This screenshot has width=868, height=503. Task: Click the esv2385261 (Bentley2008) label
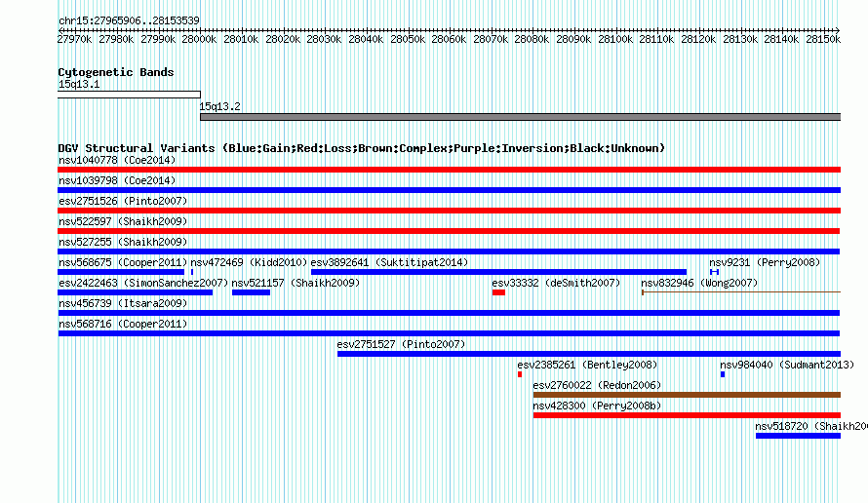tap(587, 365)
